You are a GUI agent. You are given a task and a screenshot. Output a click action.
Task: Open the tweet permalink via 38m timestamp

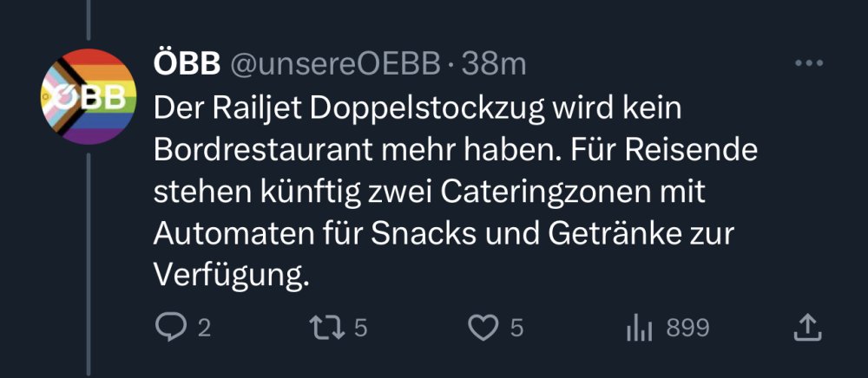[x=494, y=64]
